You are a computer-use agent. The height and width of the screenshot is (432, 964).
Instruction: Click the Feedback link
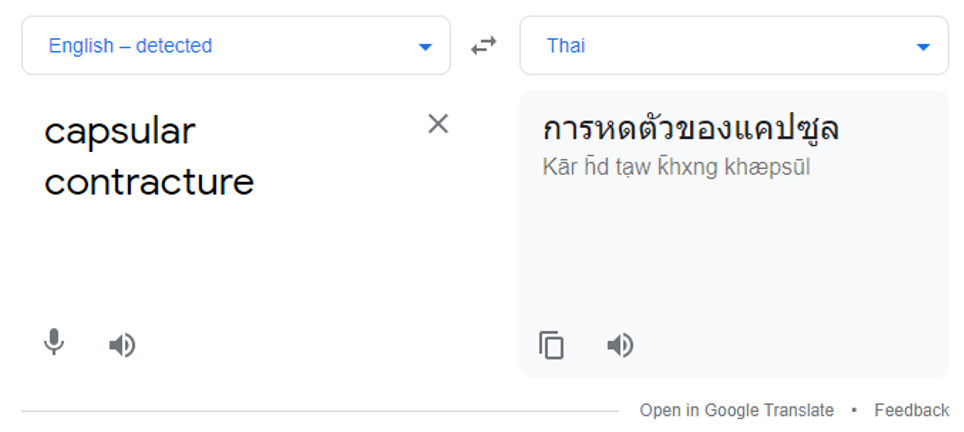(x=912, y=410)
